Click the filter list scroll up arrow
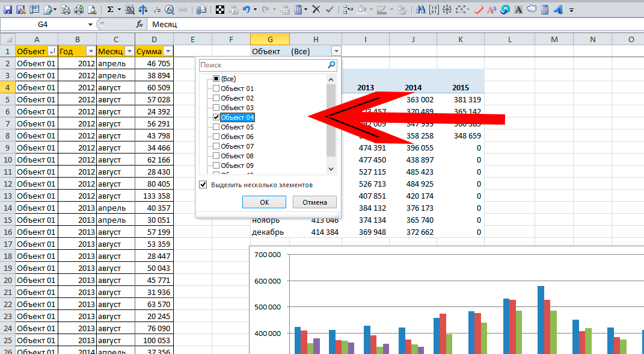 pyautogui.click(x=331, y=79)
